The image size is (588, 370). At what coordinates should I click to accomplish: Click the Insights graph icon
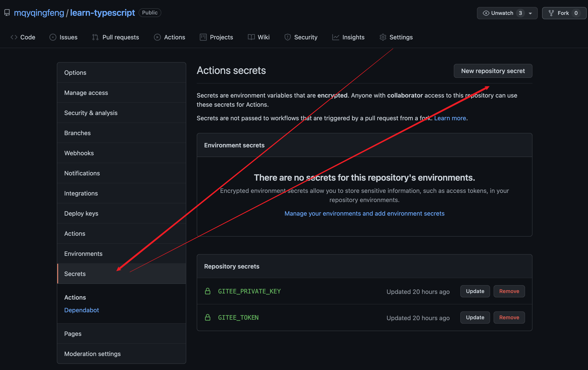tap(336, 37)
